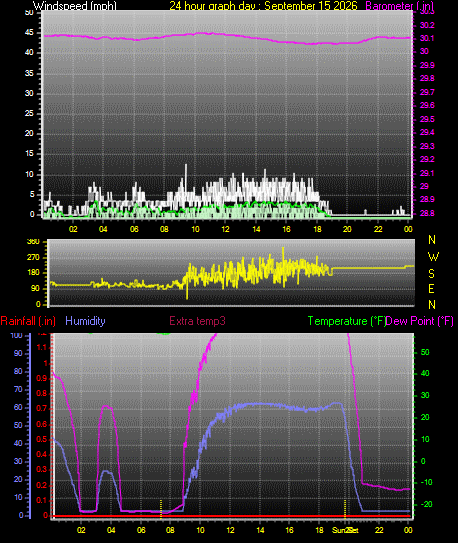Click the 270 wind direction axis value
Image resolution: width=458 pixels, height=543 pixels.
click(x=33, y=258)
